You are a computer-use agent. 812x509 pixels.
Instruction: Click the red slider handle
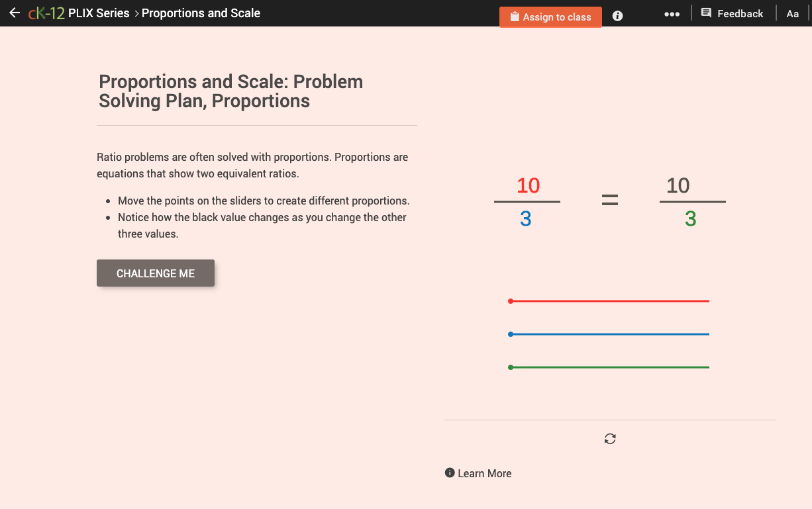510,301
